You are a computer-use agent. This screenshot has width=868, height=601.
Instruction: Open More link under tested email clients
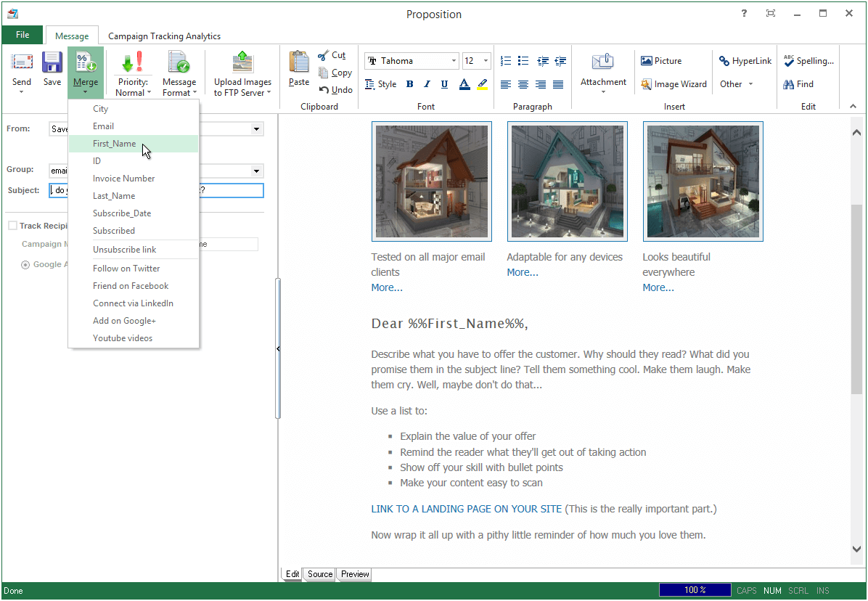pos(387,287)
